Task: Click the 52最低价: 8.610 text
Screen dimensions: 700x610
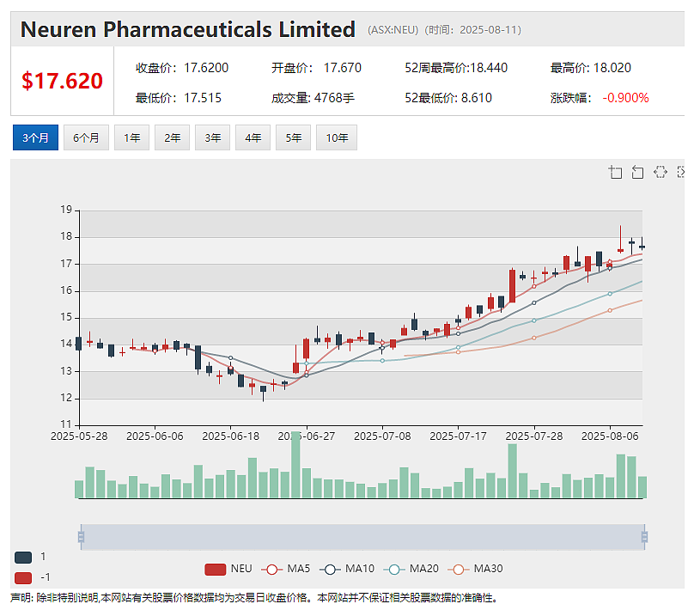Action: (448, 98)
